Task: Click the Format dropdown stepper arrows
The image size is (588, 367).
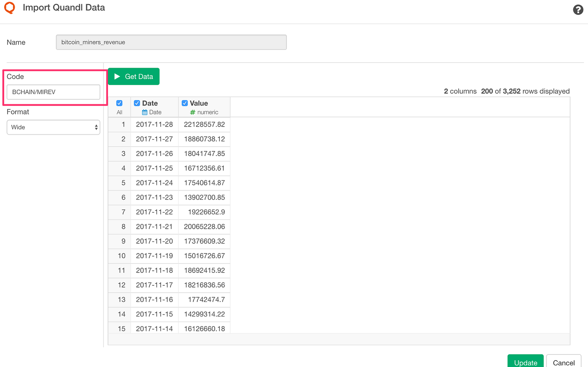Action: pyautogui.click(x=97, y=127)
